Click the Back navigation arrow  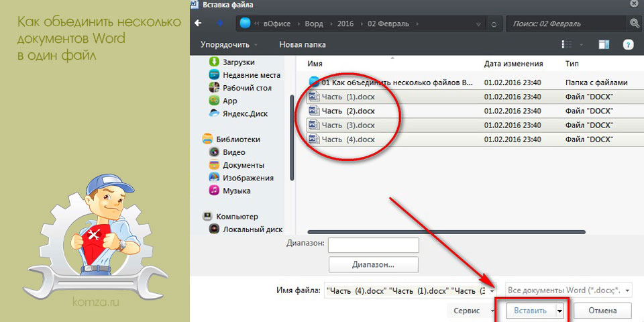(x=199, y=23)
